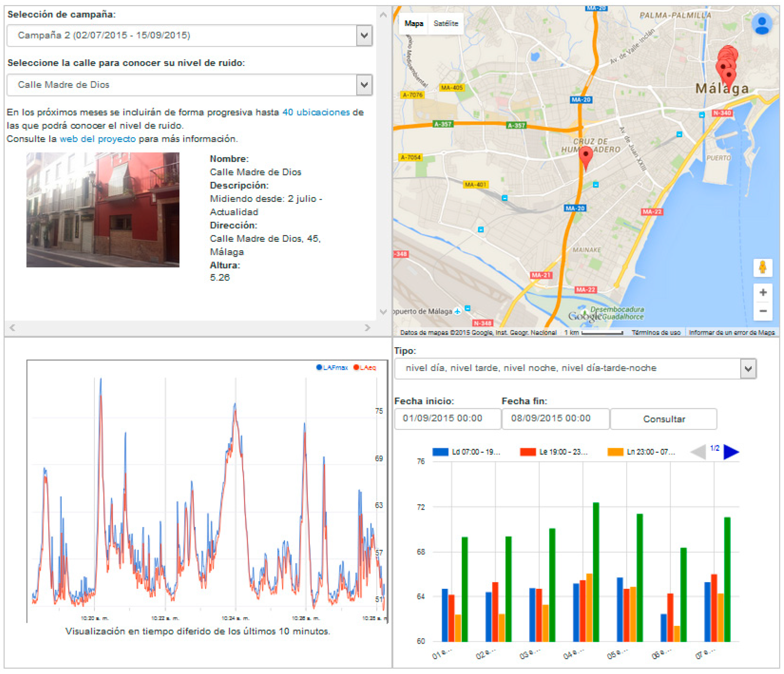Toggle LAeq series in line chart legend

pos(365,367)
